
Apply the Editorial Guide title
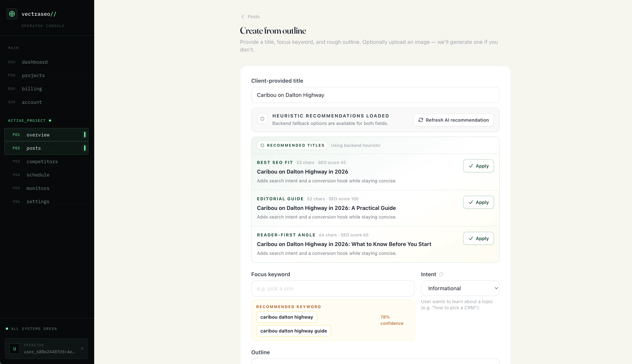[x=478, y=202]
